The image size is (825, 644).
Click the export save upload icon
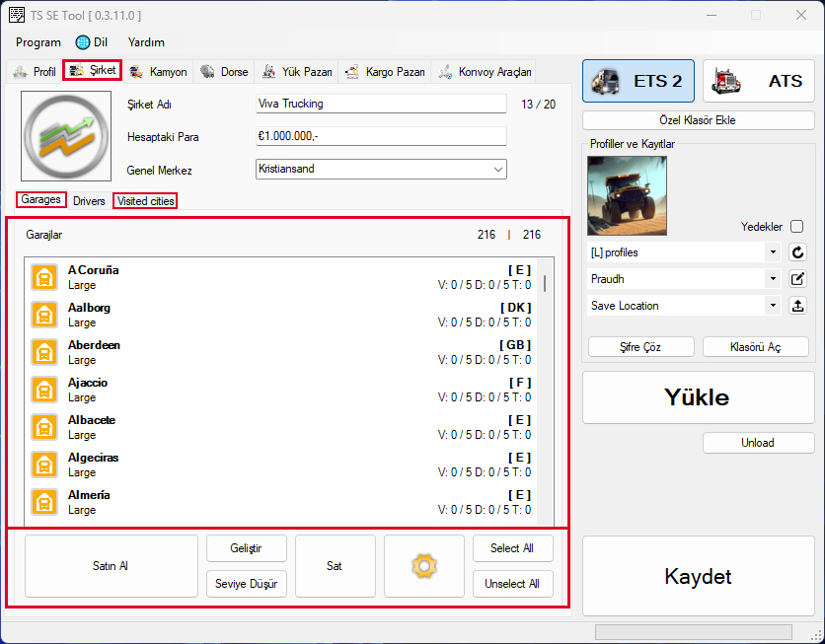point(798,306)
